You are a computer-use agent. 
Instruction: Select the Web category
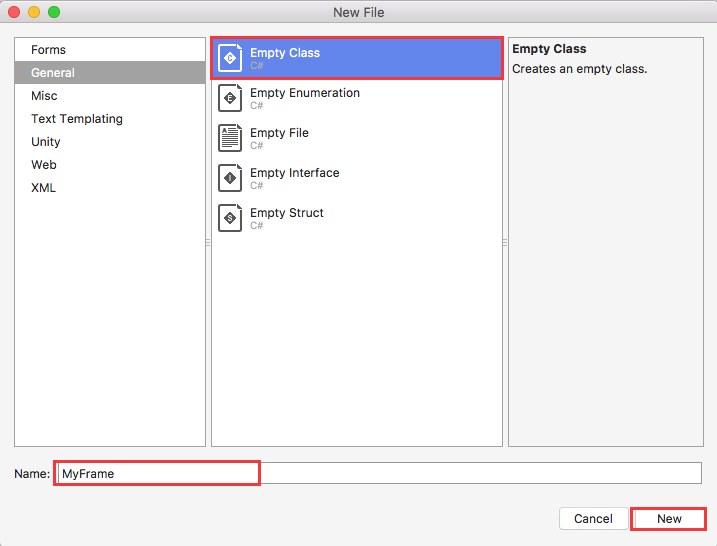coord(43,165)
